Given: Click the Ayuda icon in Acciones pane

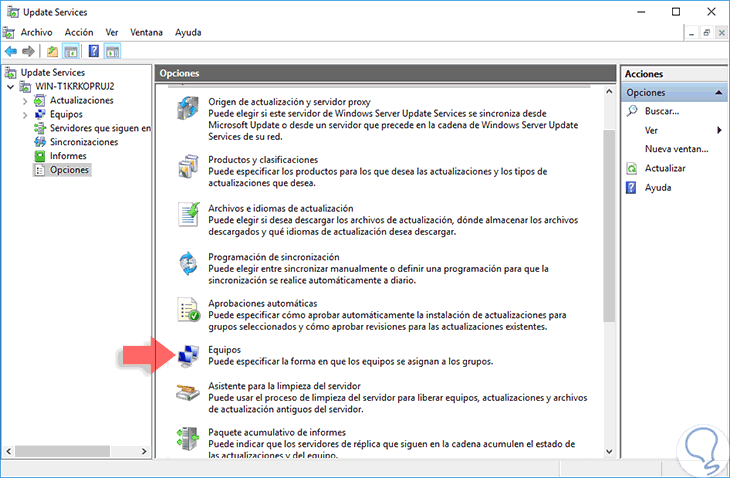Looking at the screenshot, I should coord(631,188).
